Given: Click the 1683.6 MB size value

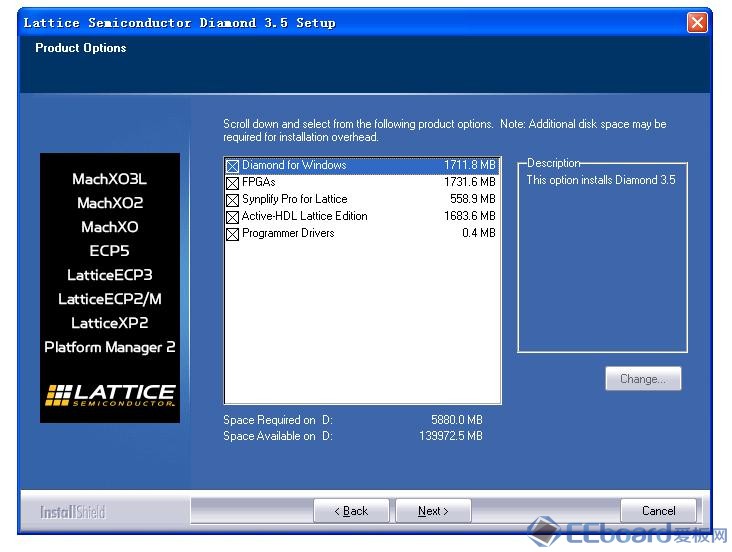Looking at the screenshot, I should tap(470, 216).
